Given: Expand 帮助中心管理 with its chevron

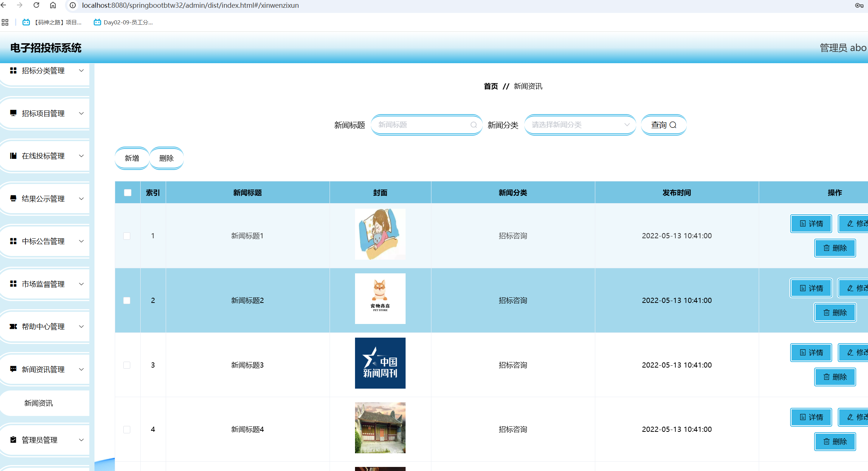Looking at the screenshot, I should 82,326.
